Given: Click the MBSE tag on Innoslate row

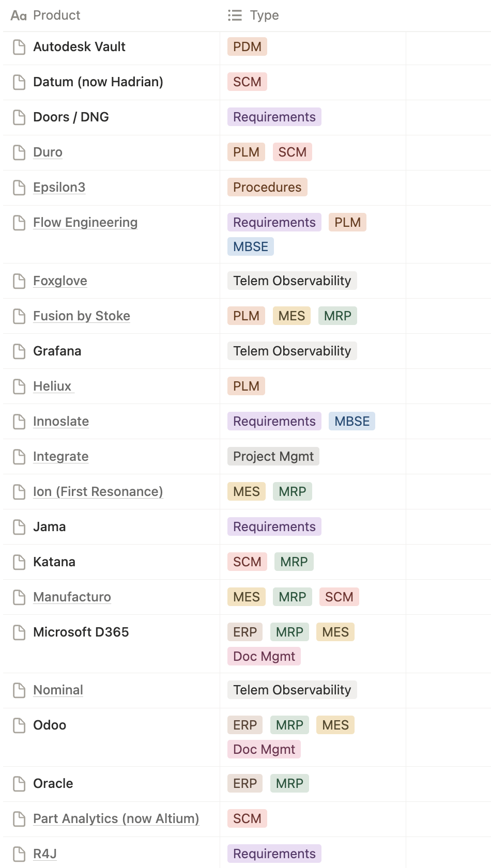Looking at the screenshot, I should pyautogui.click(x=352, y=422).
